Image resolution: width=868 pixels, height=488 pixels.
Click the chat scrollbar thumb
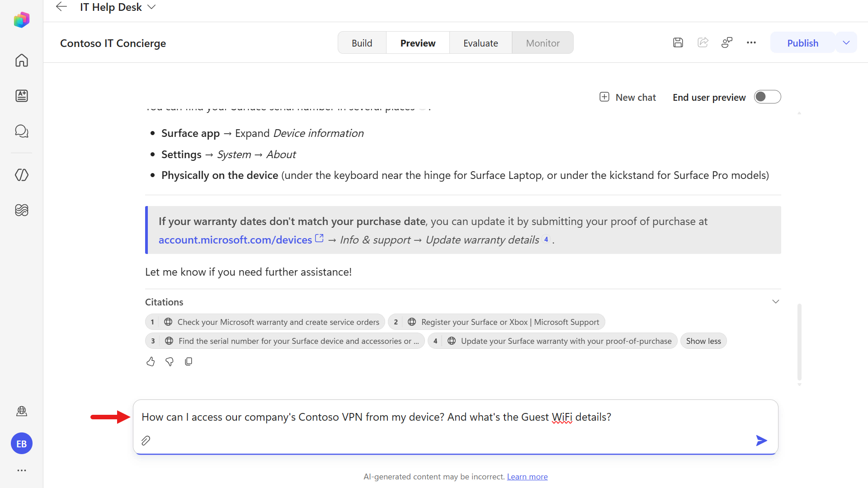coord(799,342)
